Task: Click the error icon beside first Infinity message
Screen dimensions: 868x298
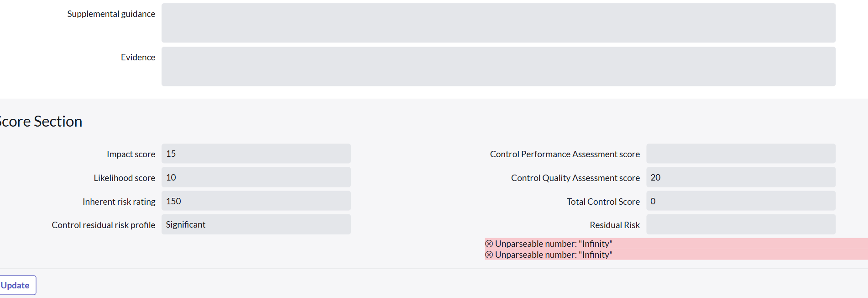Action: [x=489, y=244]
